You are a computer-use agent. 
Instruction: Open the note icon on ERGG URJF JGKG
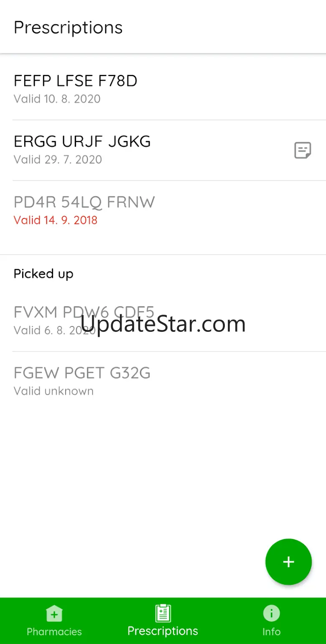click(x=303, y=150)
